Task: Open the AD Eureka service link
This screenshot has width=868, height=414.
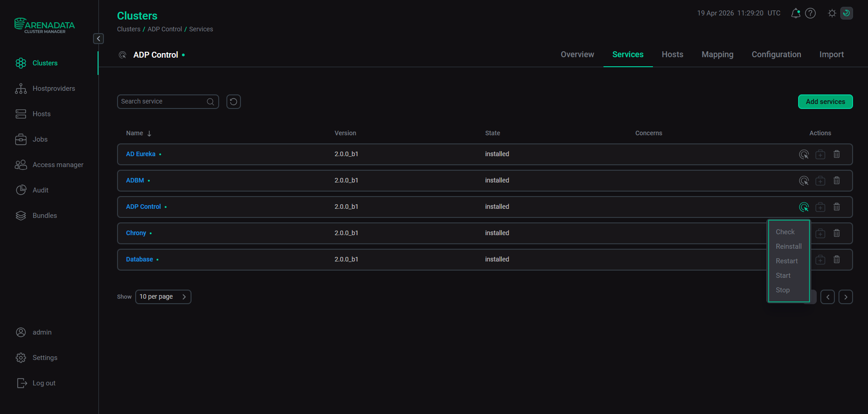Action: pos(141,154)
